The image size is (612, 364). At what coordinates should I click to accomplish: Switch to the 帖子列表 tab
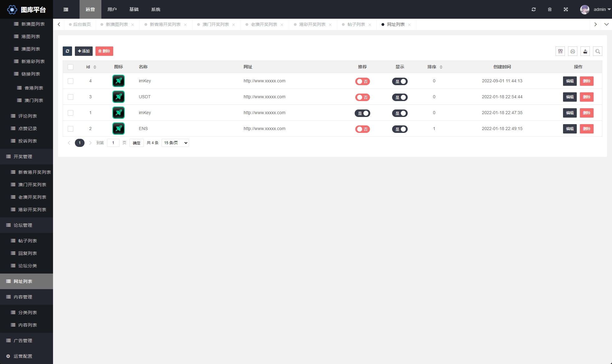356,24
